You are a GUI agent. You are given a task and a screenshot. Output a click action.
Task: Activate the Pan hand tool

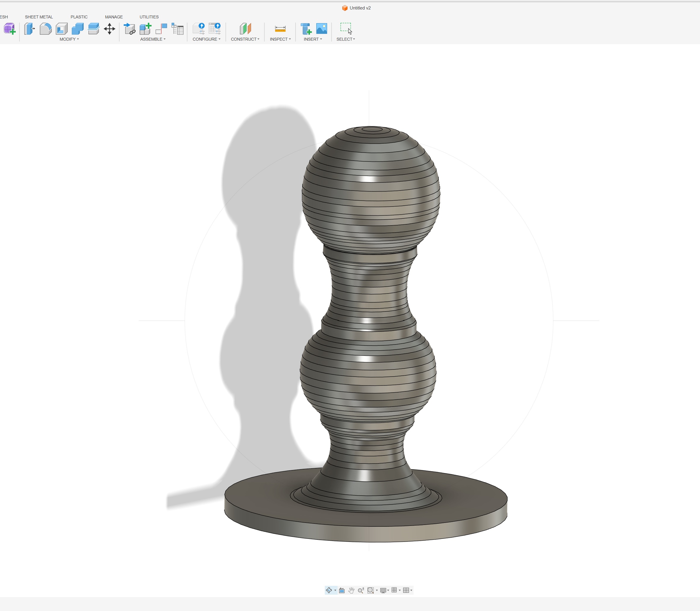coord(351,590)
